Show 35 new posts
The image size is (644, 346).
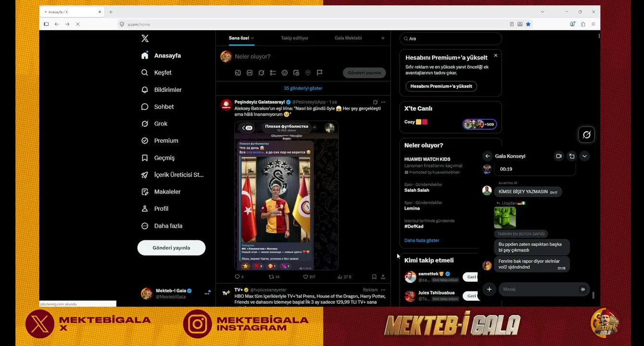click(x=303, y=88)
